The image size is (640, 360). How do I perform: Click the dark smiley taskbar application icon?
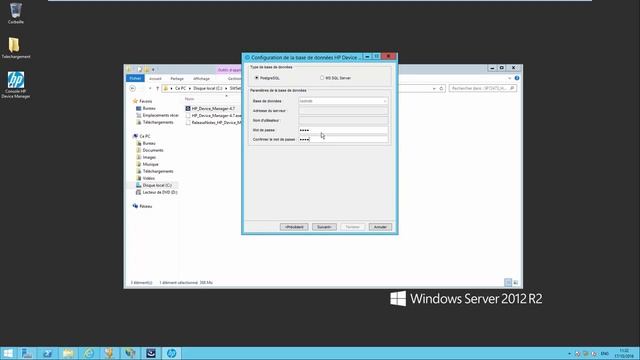coord(151,353)
